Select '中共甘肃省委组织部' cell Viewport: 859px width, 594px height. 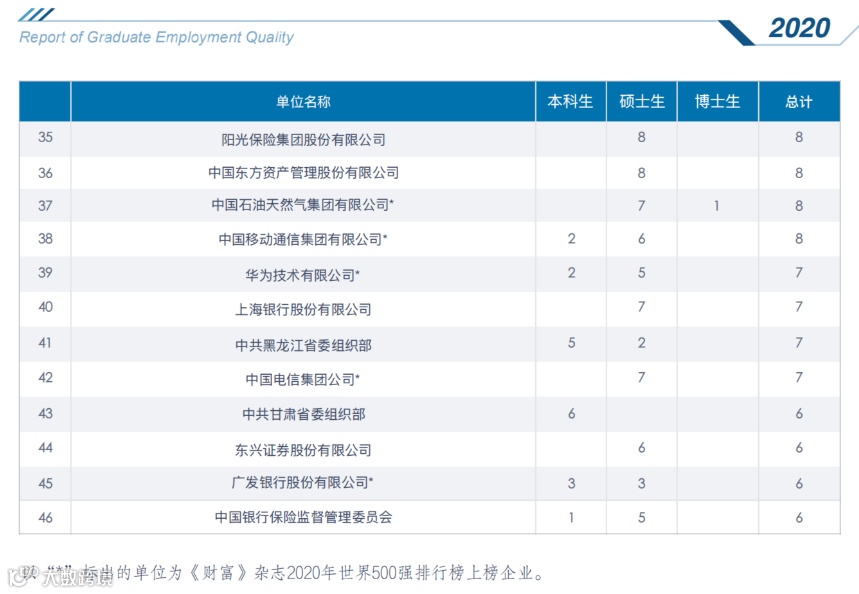pos(303,414)
